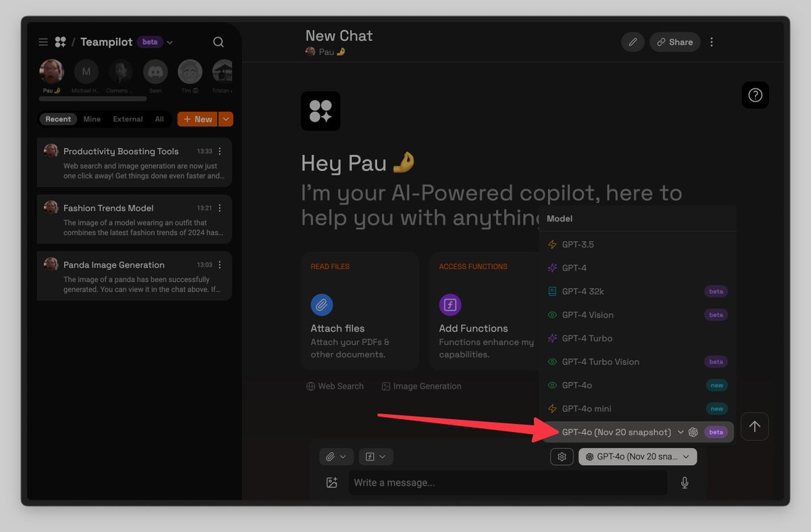This screenshot has height=532, width=811.
Task: Open the function dropdown in the composer
Action: tap(376, 457)
